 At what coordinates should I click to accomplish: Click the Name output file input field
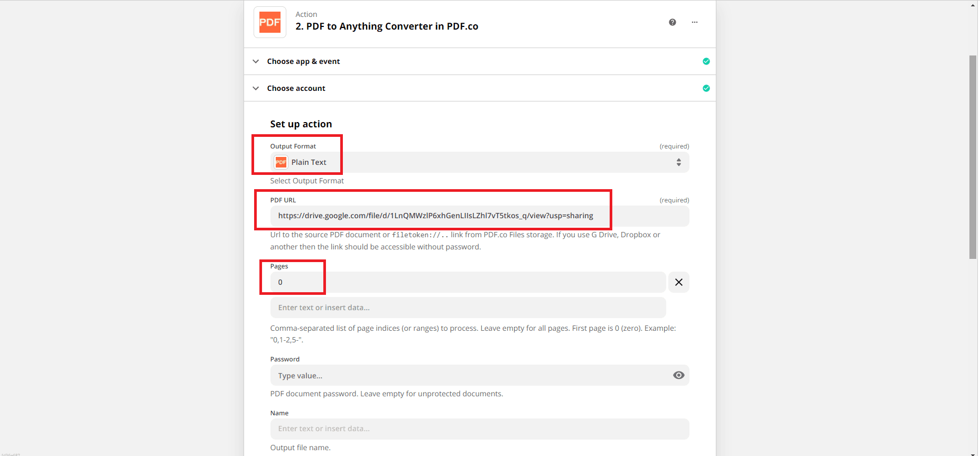(479, 429)
